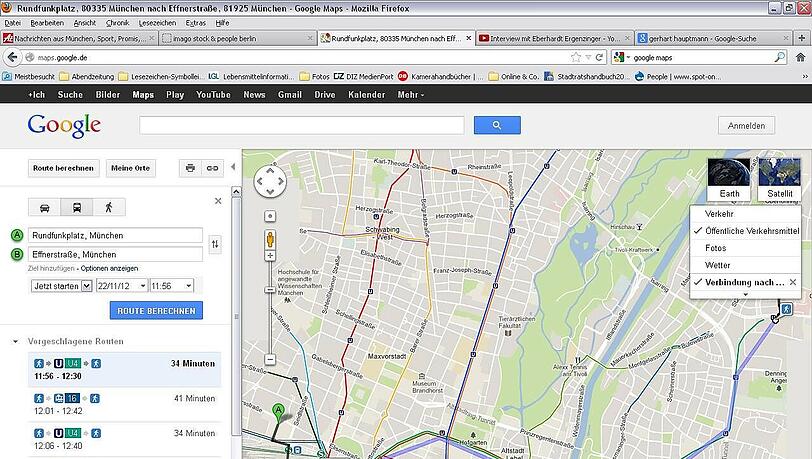Click the map pan compass control
Image resolution: width=812 pixels, height=459 pixels.
(x=270, y=181)
